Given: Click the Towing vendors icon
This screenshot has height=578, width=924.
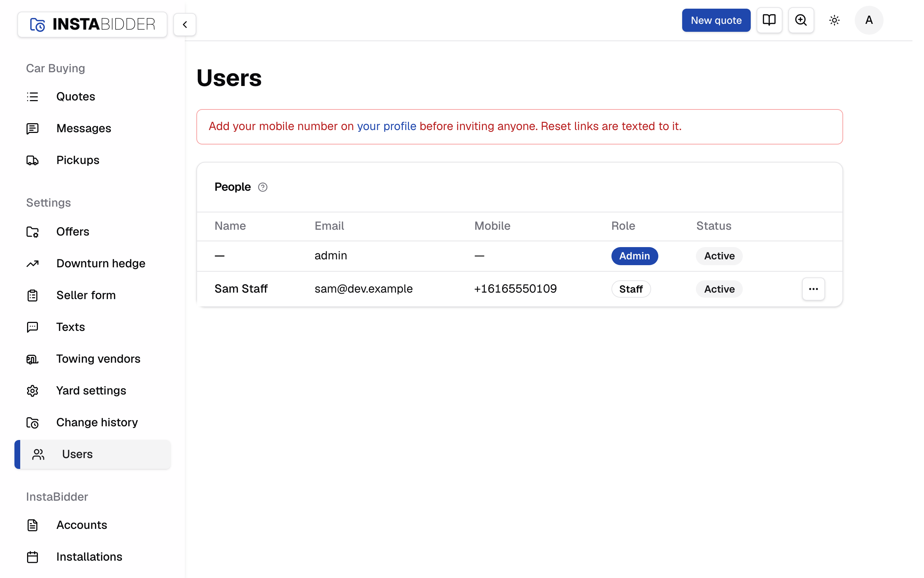Looking at the screenshot, I should click(x=32, y=359).
